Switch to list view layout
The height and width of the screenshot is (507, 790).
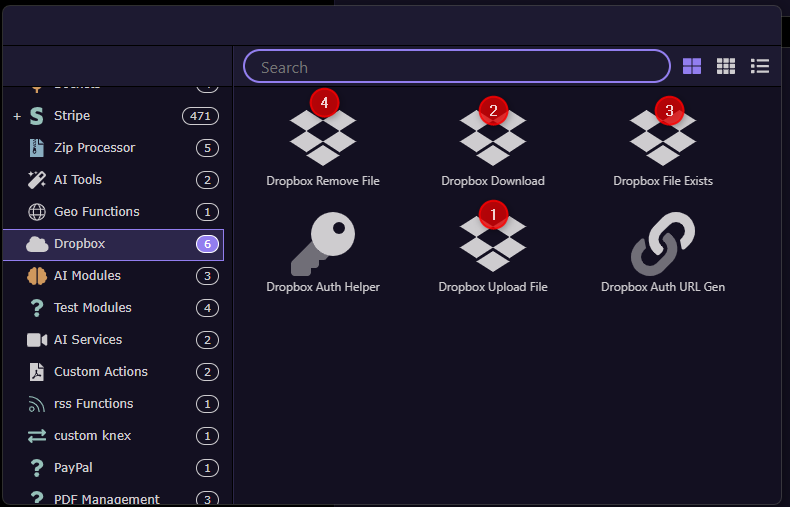(x=760, y=66)
